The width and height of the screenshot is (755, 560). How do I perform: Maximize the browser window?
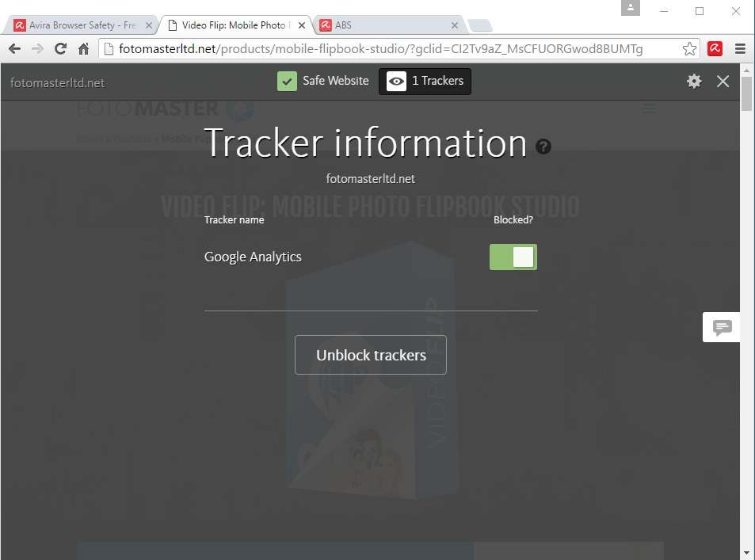point(700,11)
